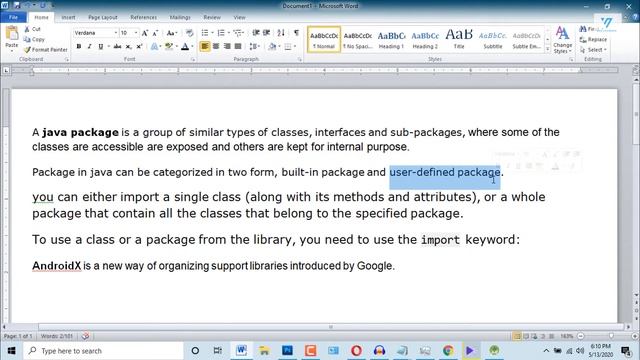Switch to Print Layout view in status bar
The height and width of the screenshot is (360, 640).
(x=517, y=336)
